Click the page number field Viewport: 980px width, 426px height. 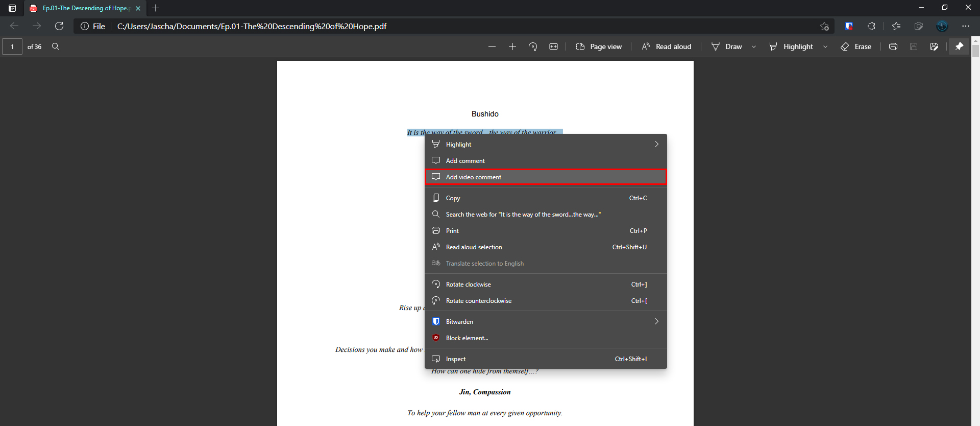pyautogui.click(x=12, y=46)
